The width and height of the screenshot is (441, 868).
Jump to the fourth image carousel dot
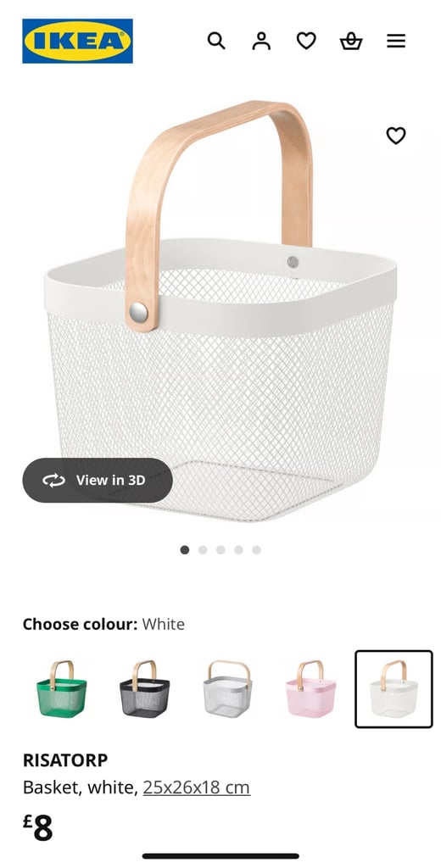point(239,549)
